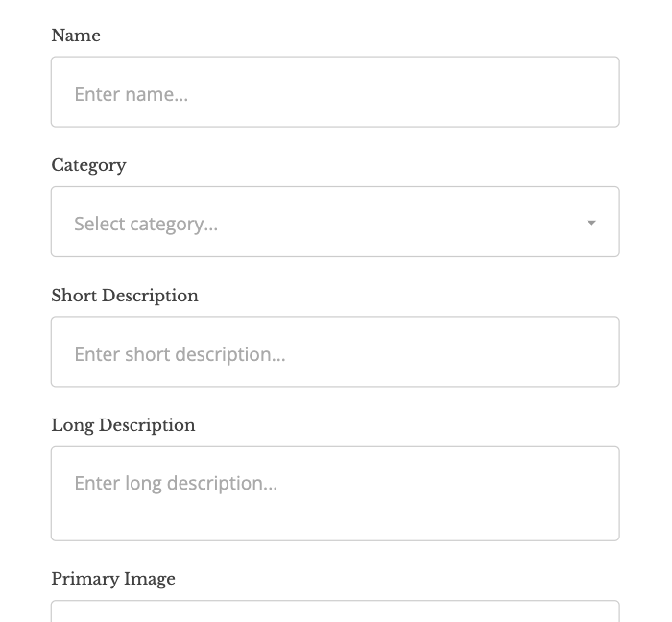Click 'Enter long description...' placeholder text
This screenshot has width=672, height=622.
176,483
